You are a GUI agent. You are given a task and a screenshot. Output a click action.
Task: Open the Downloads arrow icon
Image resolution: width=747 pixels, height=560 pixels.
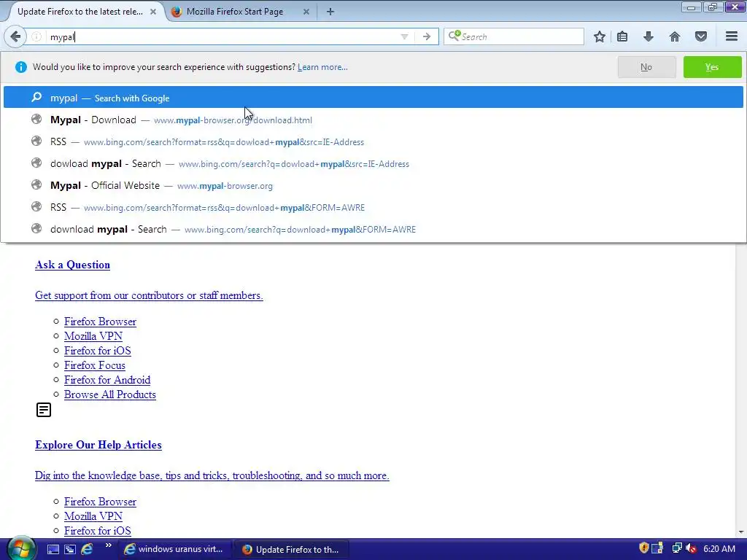pyautogui.click(x=648, y=36)
